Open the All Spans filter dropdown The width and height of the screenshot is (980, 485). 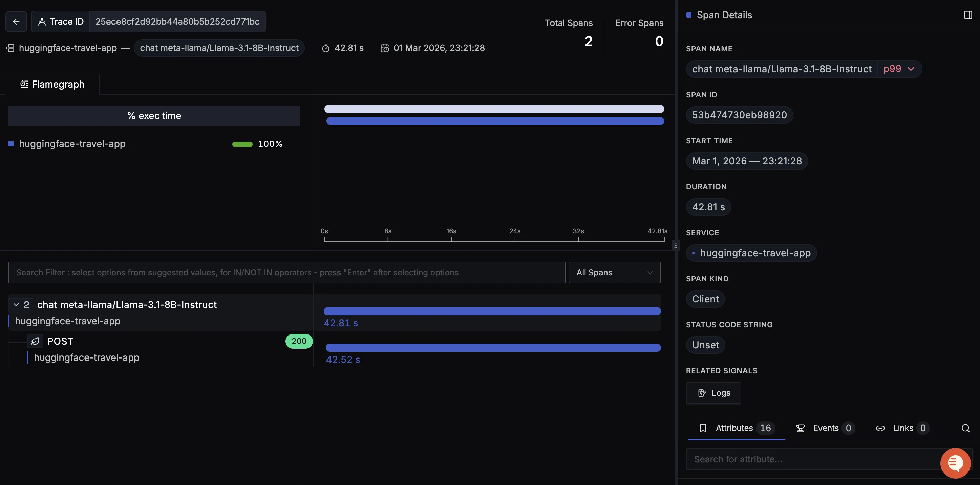614,273
